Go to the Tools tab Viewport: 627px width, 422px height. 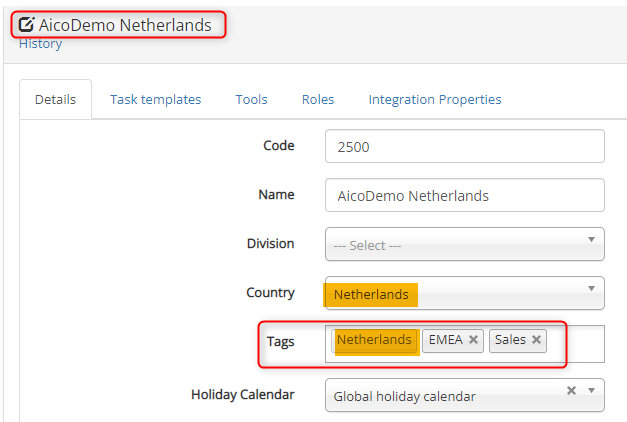point(251,100)
